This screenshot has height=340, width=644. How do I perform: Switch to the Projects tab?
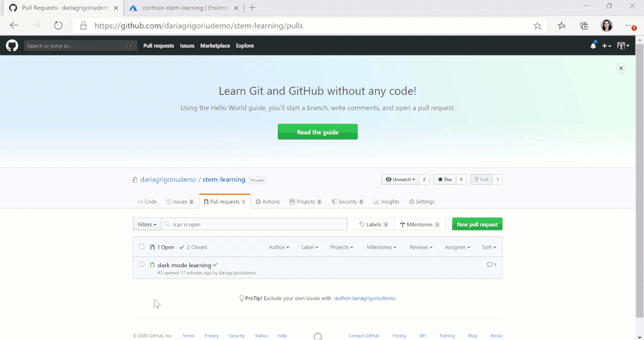point(305,202)
